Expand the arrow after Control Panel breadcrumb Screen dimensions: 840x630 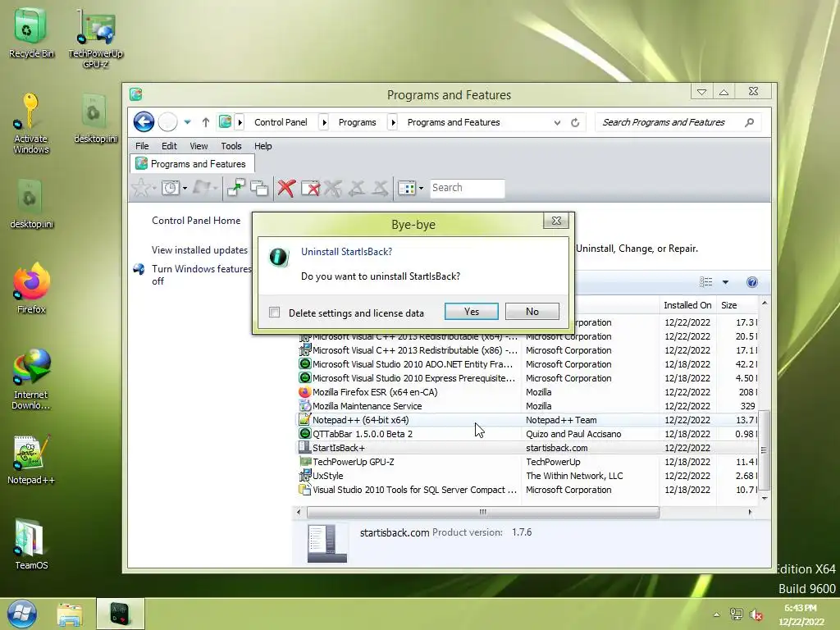[x=324, y=123]
